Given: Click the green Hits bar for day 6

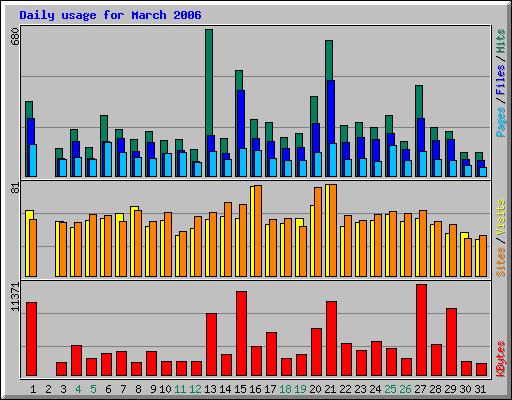Looking at the screenshot, I should [104, 128].
